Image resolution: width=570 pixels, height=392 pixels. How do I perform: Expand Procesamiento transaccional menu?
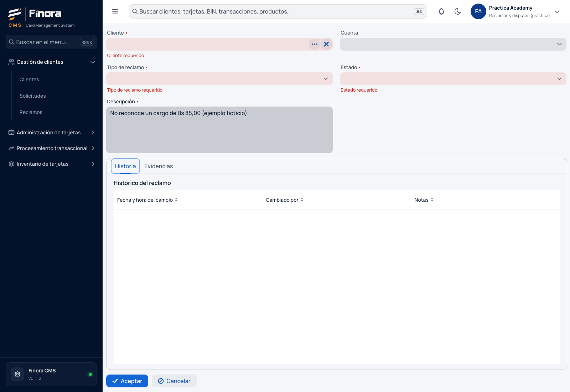[93, 148]
